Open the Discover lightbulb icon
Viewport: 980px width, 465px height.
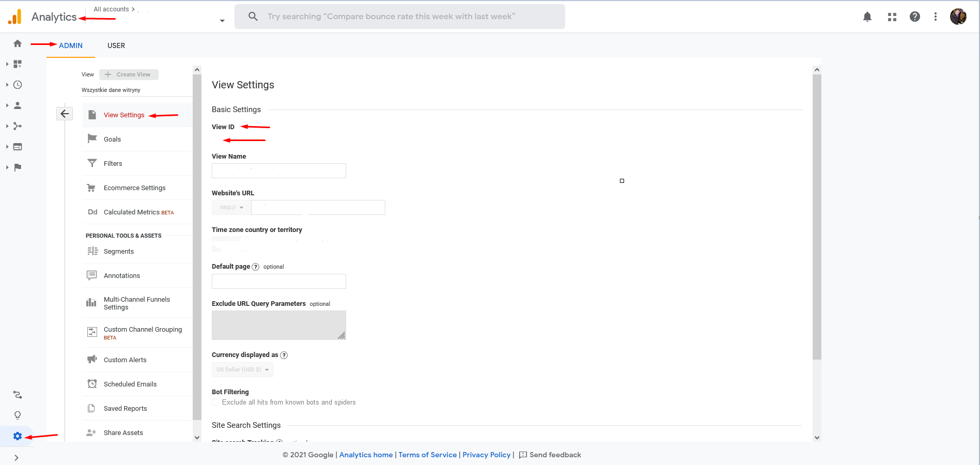(x=18, y=415)
